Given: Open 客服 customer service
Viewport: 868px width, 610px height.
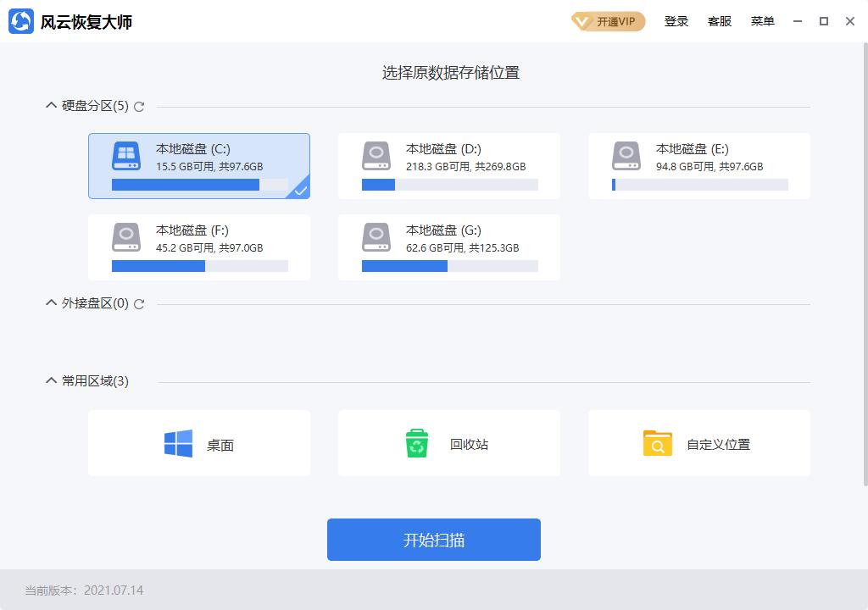Looking at the screenshot, I should click(720, 21).
